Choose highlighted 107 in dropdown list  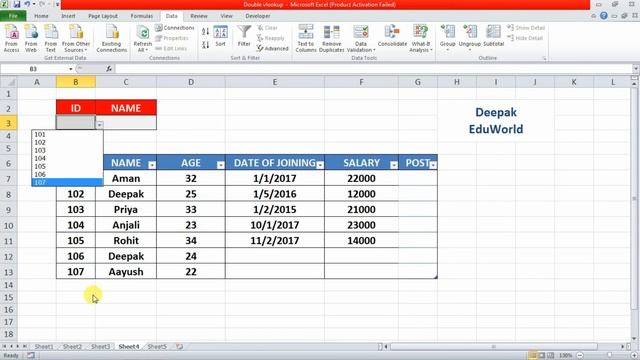(x=67, y=182)
